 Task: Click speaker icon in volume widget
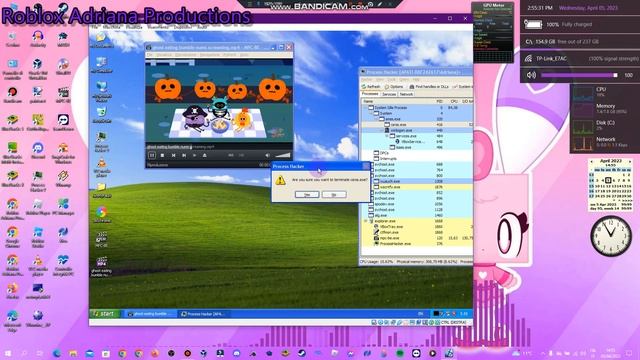pyautogui.click(x=531, y=75)
